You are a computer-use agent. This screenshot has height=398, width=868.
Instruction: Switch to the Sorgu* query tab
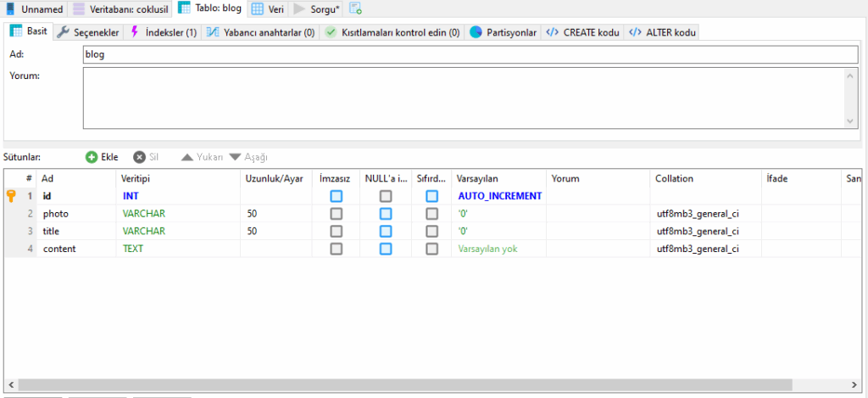pyautogui.click(x=316, y=9)
